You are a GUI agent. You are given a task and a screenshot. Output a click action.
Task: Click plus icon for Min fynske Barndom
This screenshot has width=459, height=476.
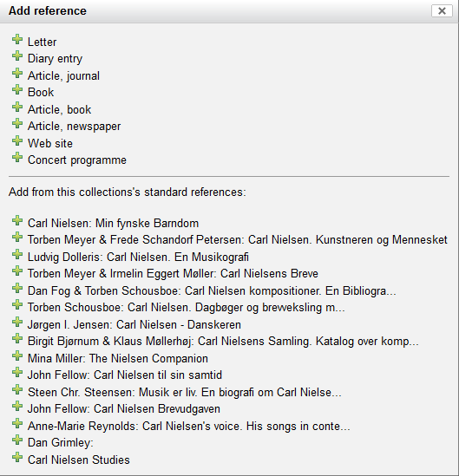pos(17,221)
